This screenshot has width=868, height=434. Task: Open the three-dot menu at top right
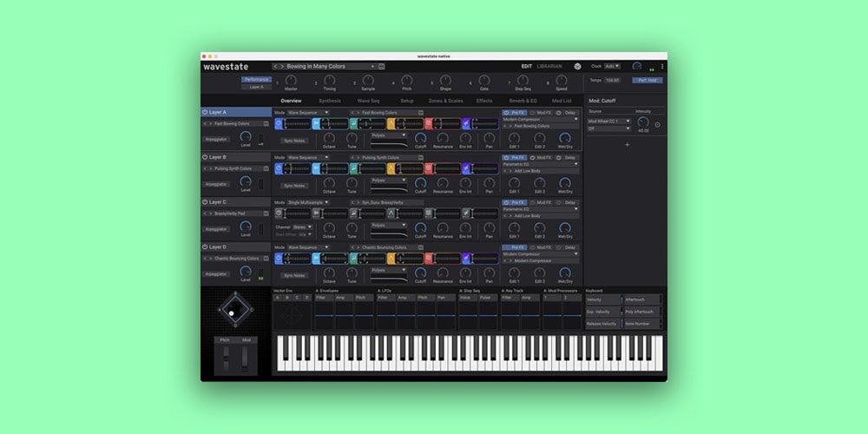coord(662,66)
